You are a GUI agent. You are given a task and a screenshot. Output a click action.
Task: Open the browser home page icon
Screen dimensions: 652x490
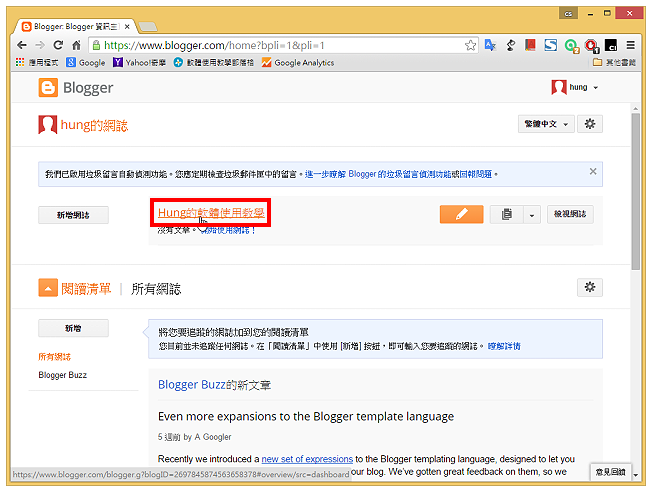tap(76, 45)
